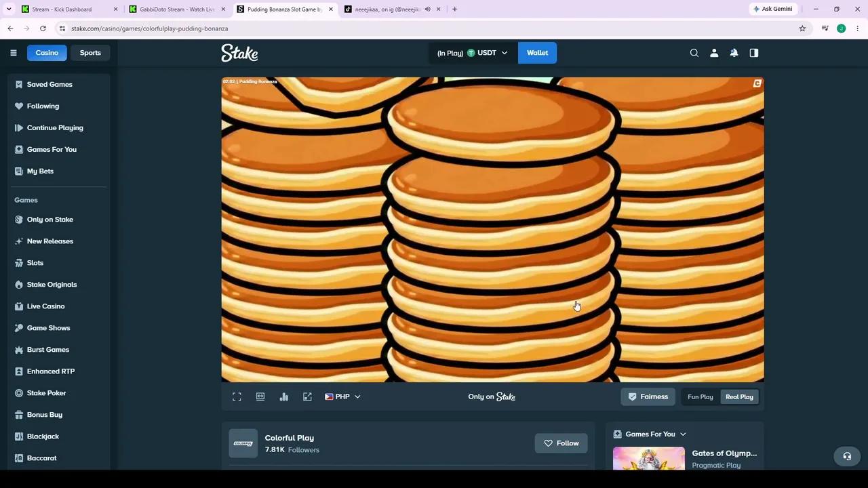Open live stats chart icon
Viewport: 868px width, 488px height.
(284, 396)
